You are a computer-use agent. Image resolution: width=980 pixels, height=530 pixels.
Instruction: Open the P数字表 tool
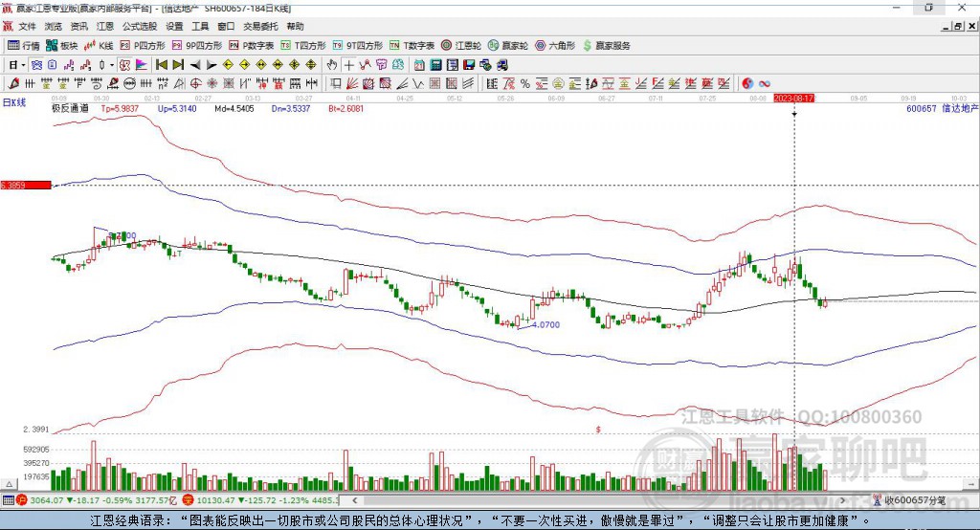[x=252, y=46]
